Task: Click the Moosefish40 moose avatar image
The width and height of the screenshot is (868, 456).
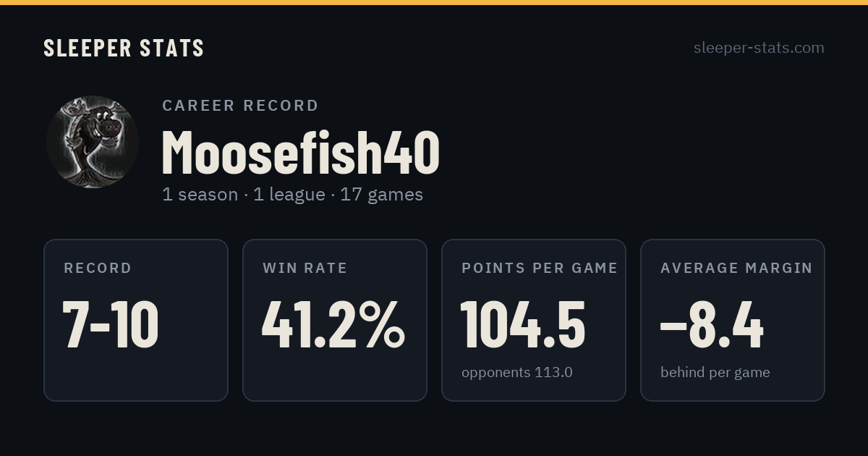Action: [x=93, y=142]
